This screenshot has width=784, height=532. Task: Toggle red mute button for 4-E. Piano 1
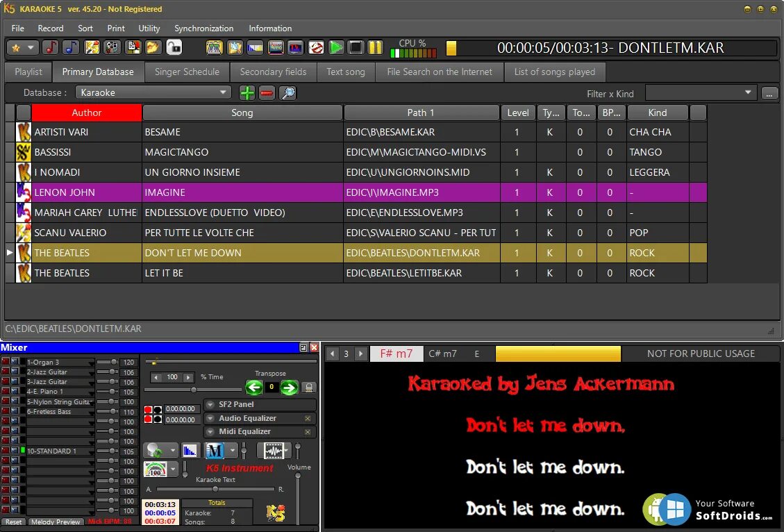(6, 391)
